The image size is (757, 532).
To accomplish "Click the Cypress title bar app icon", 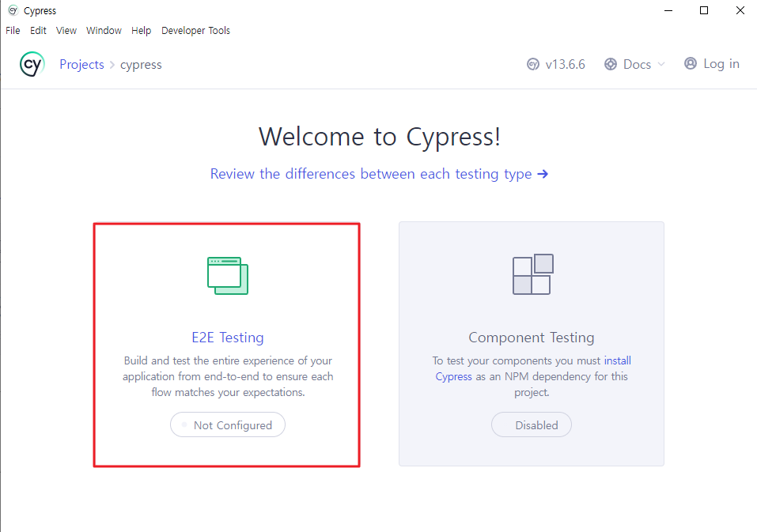I will (13, 10).
